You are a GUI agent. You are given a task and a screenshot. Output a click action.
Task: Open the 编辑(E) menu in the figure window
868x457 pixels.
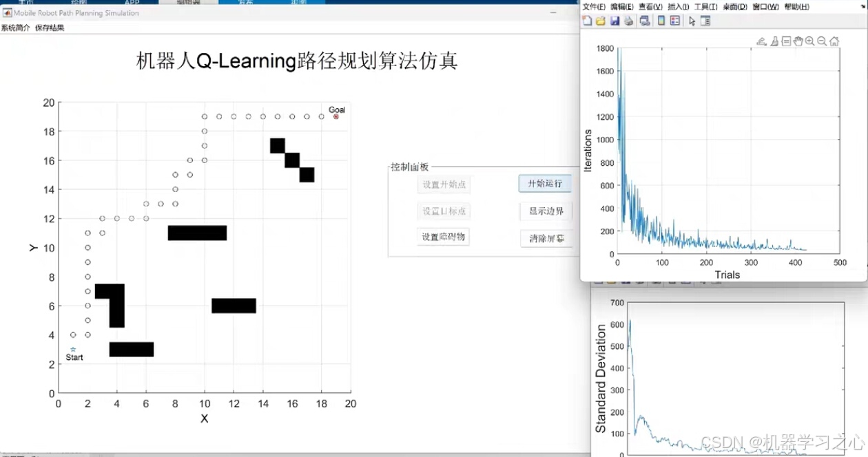[x=622, y=7]
